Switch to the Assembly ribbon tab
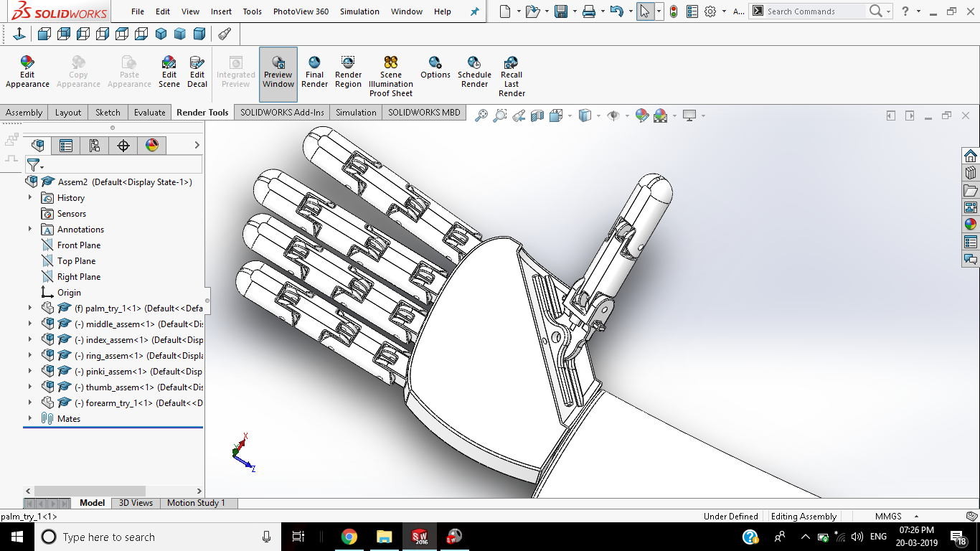 point(24,113)
